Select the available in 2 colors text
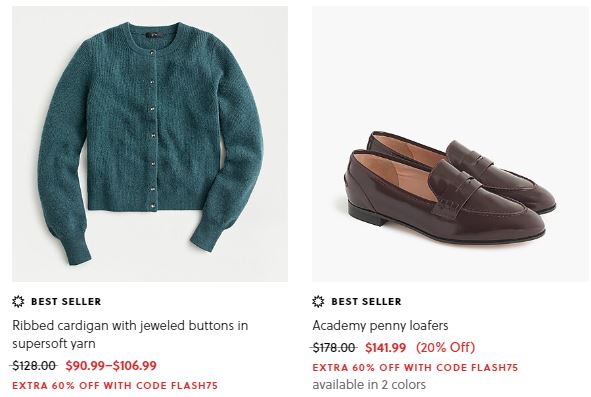 click(369, 385)
